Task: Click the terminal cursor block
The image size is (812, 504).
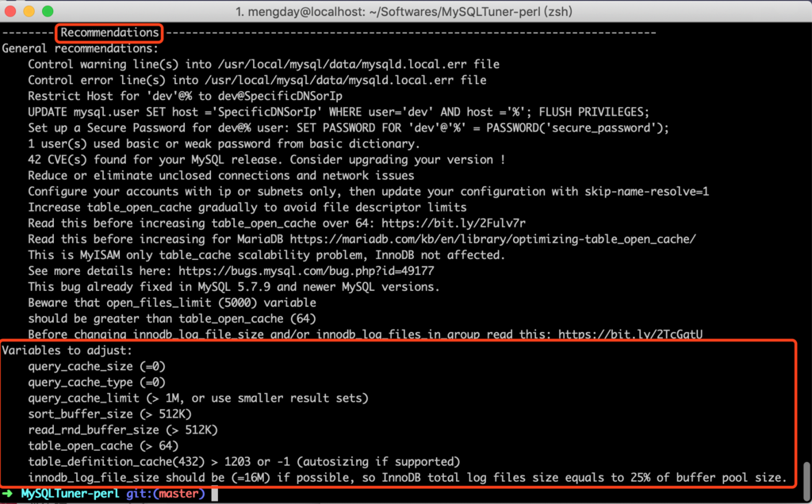Action: coord(214,494)
